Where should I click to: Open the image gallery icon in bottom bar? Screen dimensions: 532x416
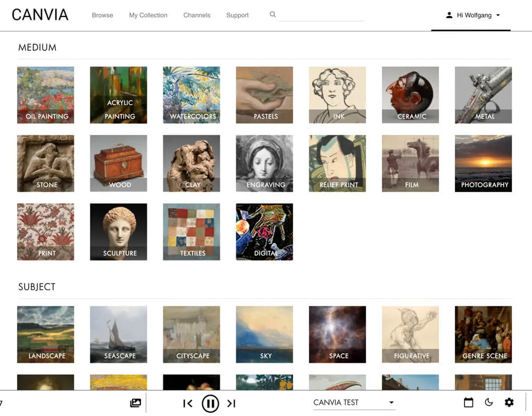pyautogui.click(x=135, y=403)
